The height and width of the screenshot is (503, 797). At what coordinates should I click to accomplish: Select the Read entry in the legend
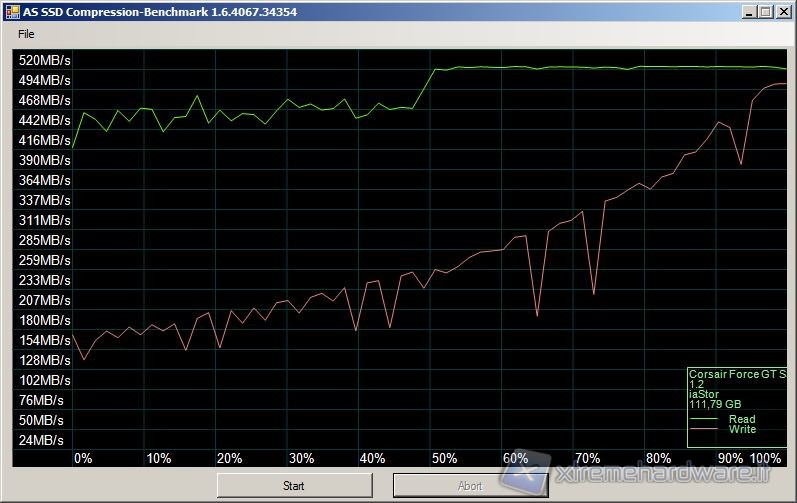(741, 419)
